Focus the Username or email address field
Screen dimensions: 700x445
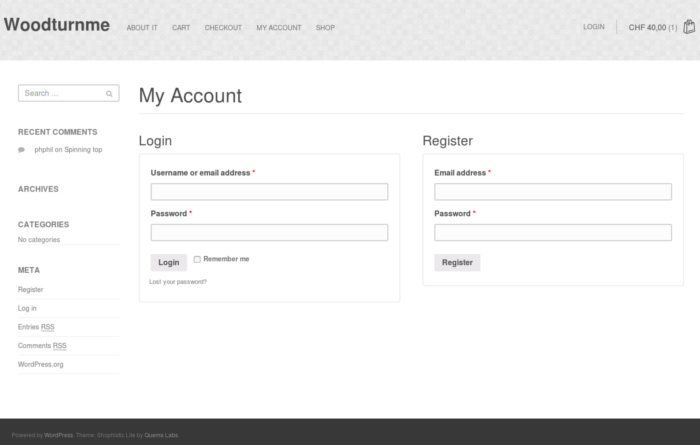[269, 192]
